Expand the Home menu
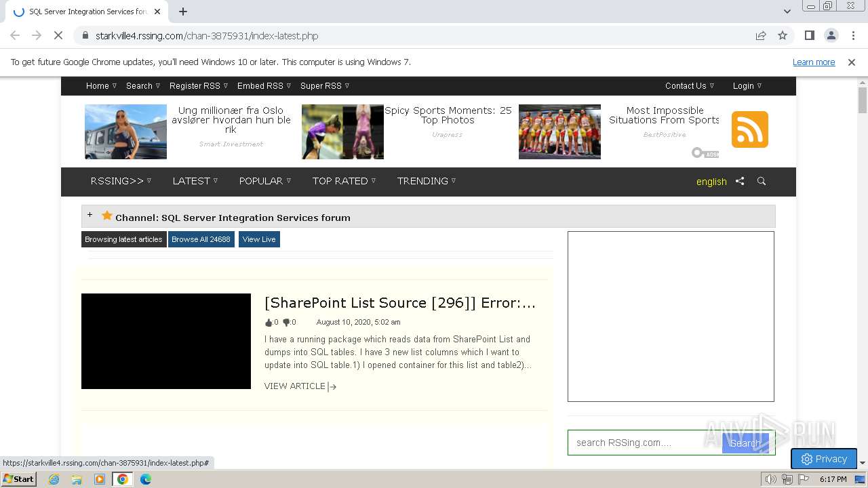The width and height of the screenshot is (868, 488). pyautogui.click(x=101, y=85)
